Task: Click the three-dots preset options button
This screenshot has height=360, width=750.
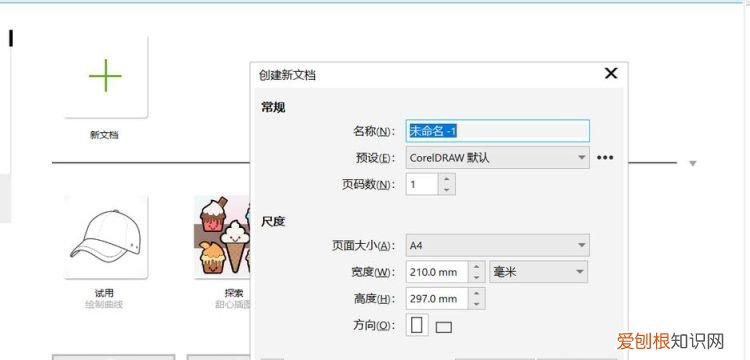Action: click(605, 158)
